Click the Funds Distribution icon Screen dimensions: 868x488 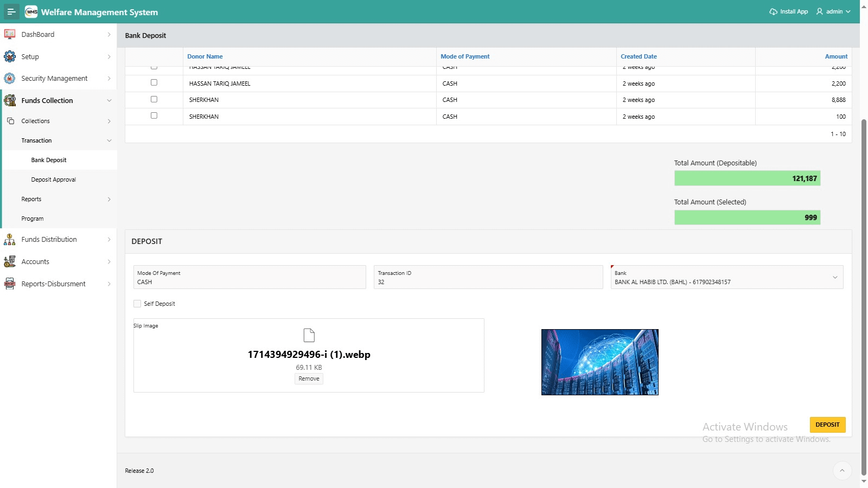pyautogui.click(x=10, y=240)
